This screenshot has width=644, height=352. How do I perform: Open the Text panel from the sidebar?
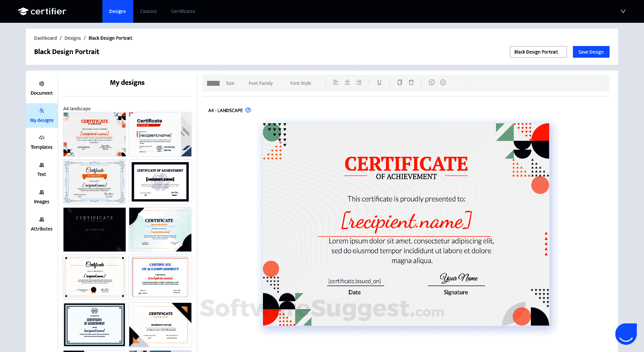(42, 169)
